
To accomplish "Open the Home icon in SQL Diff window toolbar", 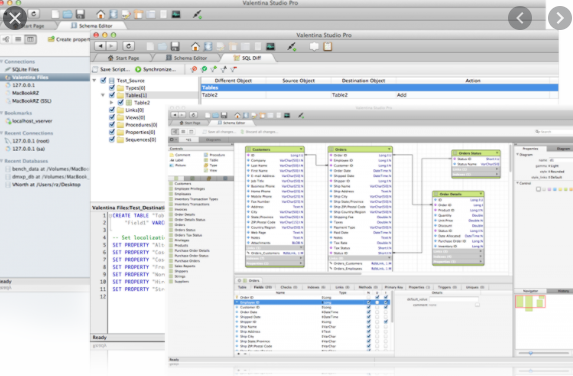I will click(x=195, y=46).
